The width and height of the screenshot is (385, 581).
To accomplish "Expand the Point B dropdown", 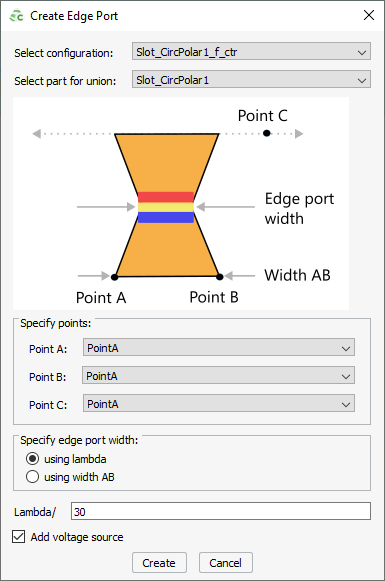I will [x=218, y=376].
